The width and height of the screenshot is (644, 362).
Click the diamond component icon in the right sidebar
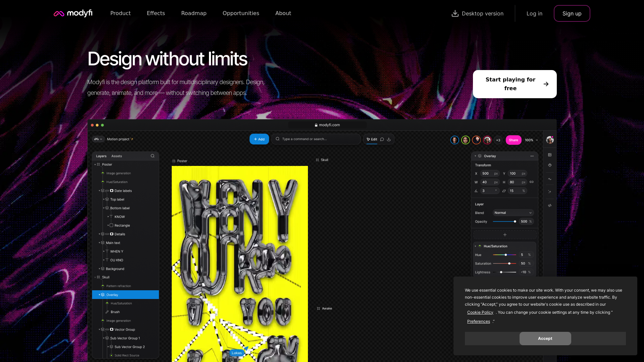550,165
